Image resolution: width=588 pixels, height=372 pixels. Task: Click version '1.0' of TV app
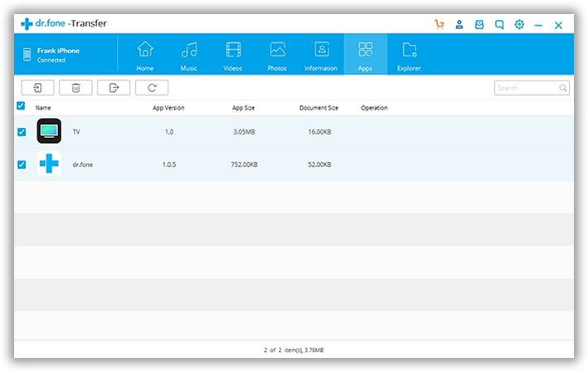tap(169, 132)
